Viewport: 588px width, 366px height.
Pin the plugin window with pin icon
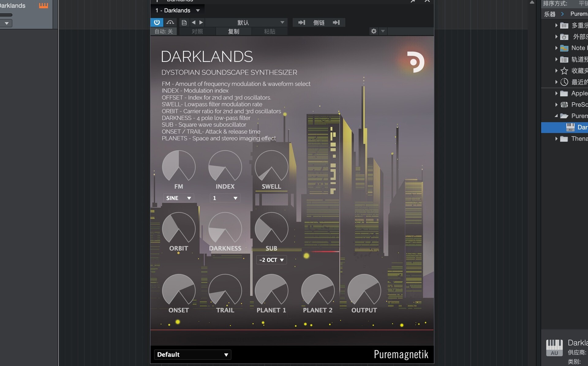(413, 1)
